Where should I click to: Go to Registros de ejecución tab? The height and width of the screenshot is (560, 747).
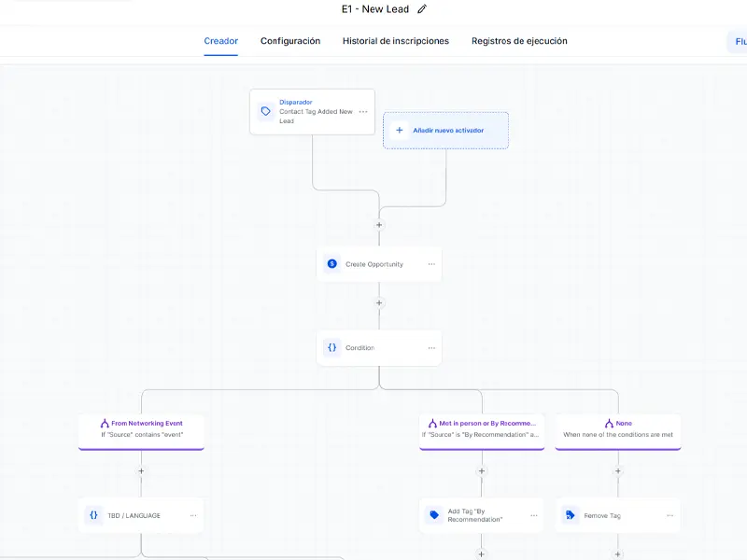pos(519,41)
